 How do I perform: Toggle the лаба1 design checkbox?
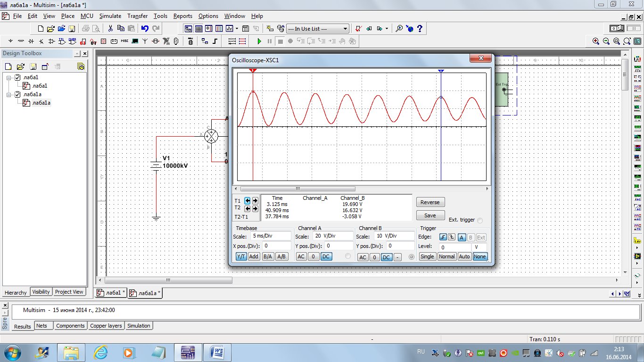coord(17,77)
